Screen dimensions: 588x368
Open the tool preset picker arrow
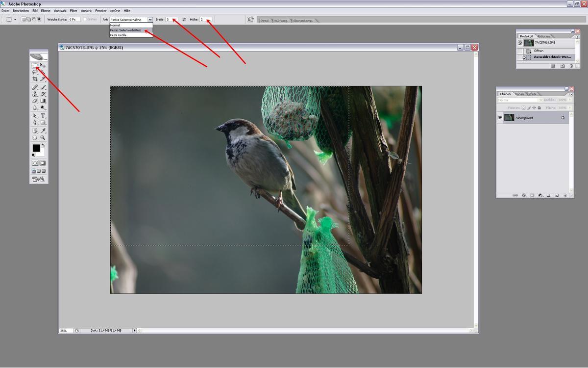pos(15,20)
